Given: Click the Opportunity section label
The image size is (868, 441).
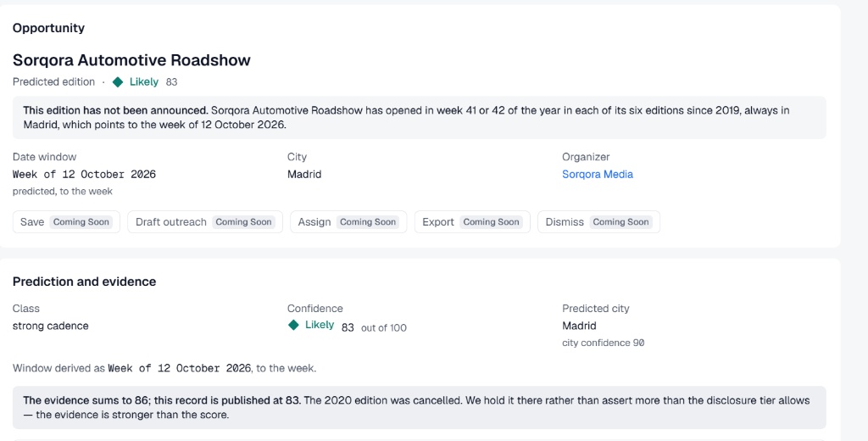Looking at the screenshot, I should point(48,28).
